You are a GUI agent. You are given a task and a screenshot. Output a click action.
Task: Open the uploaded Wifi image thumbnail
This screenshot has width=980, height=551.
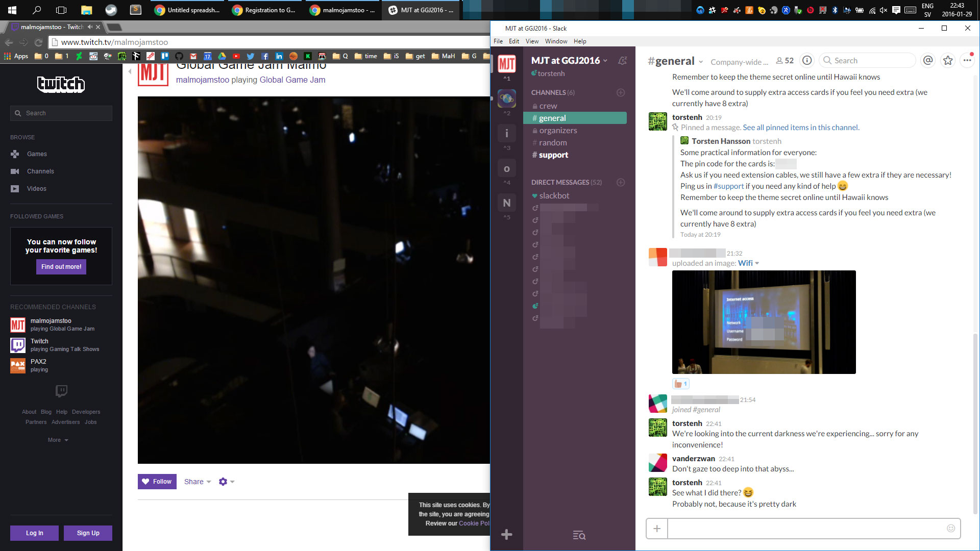click(764, 322)
